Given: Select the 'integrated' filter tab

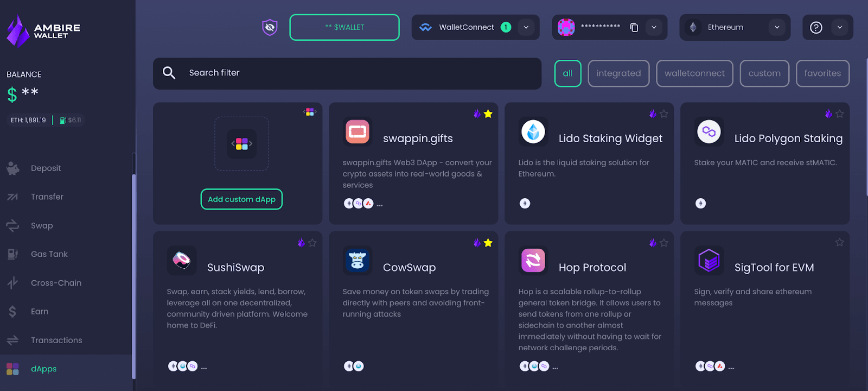Looking at the screenshot, I should [618, 73].
